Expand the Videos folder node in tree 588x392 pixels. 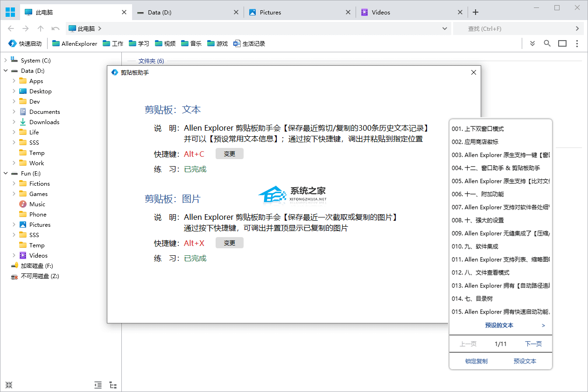click(14, 255)
